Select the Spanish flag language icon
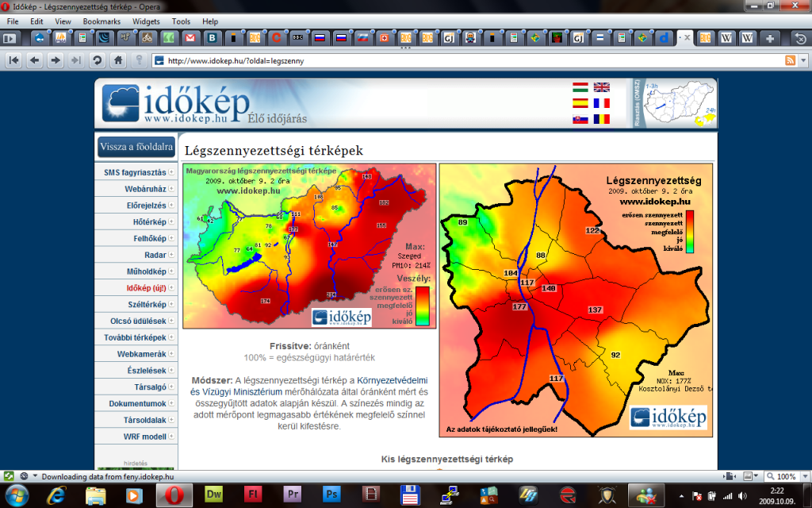The image size is (812, 508). (580, 103)
